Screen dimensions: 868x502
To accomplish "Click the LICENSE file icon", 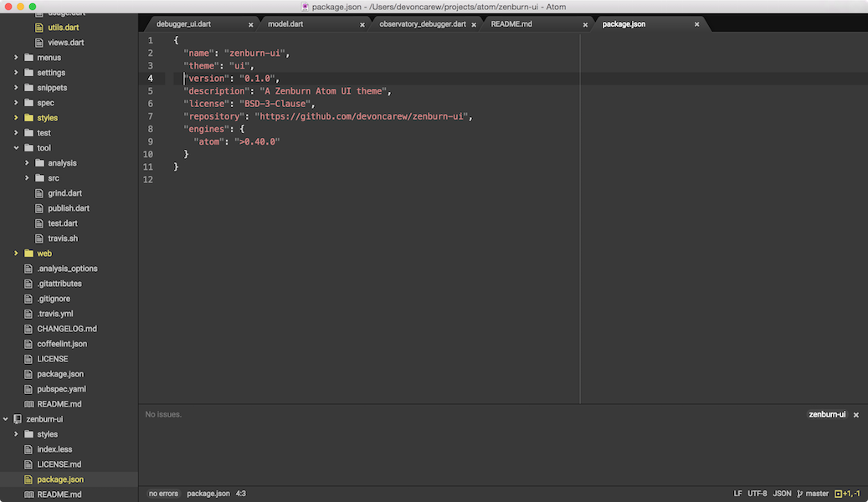I will (x=28, y=359).
